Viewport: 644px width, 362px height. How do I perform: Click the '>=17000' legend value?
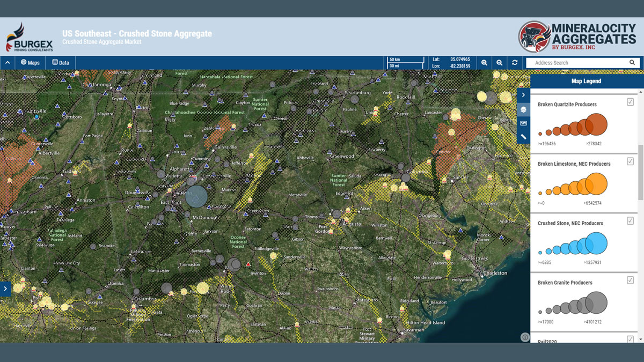click(545, 322)
